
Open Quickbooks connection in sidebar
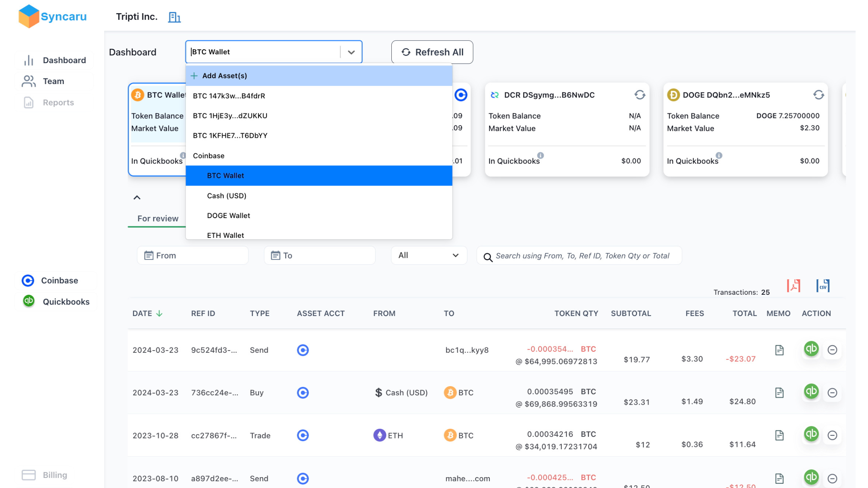point(56,301)
